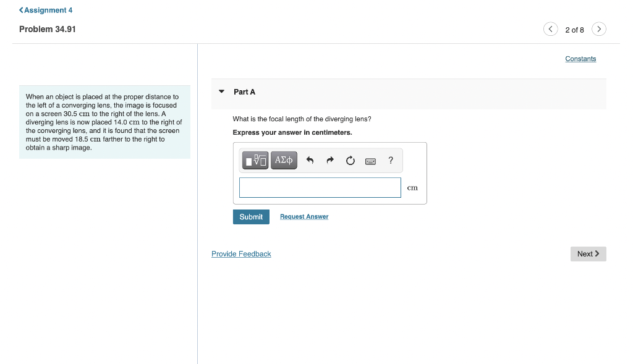The image size is (633, 364).
Task: Click the redo arrow icon
Action: [x=330, y=160]
